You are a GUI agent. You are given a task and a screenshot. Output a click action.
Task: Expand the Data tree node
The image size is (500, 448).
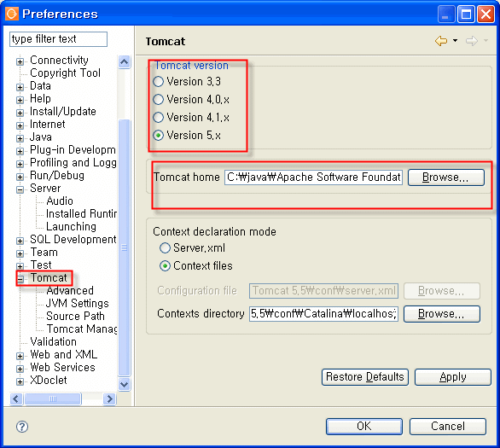tap(20, 87)
